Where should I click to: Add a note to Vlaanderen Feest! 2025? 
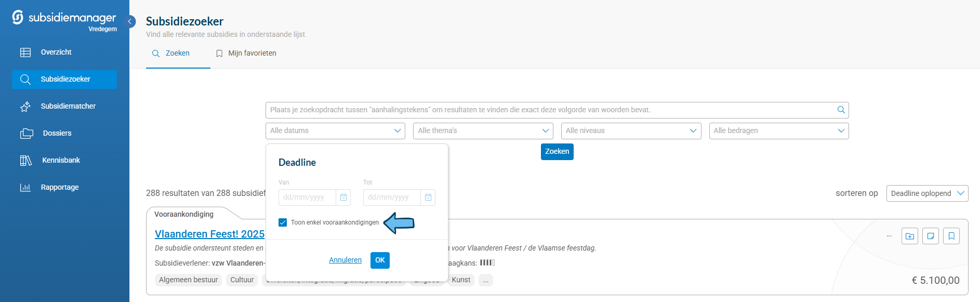(931, 236)
